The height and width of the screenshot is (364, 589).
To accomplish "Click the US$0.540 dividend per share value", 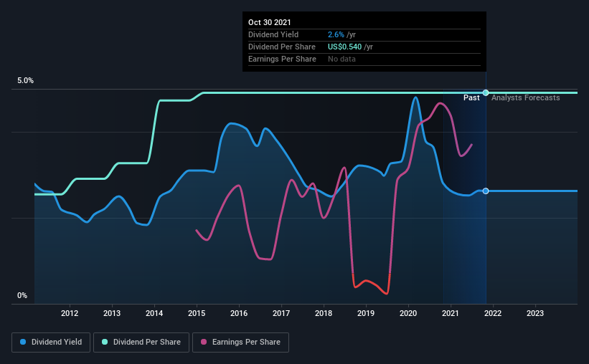I will pos(344,47).
